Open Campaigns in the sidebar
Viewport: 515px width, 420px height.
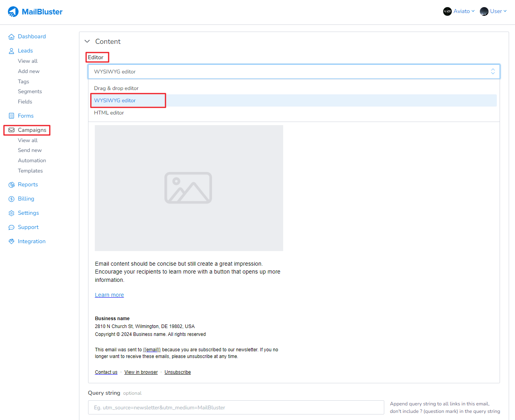32,130
